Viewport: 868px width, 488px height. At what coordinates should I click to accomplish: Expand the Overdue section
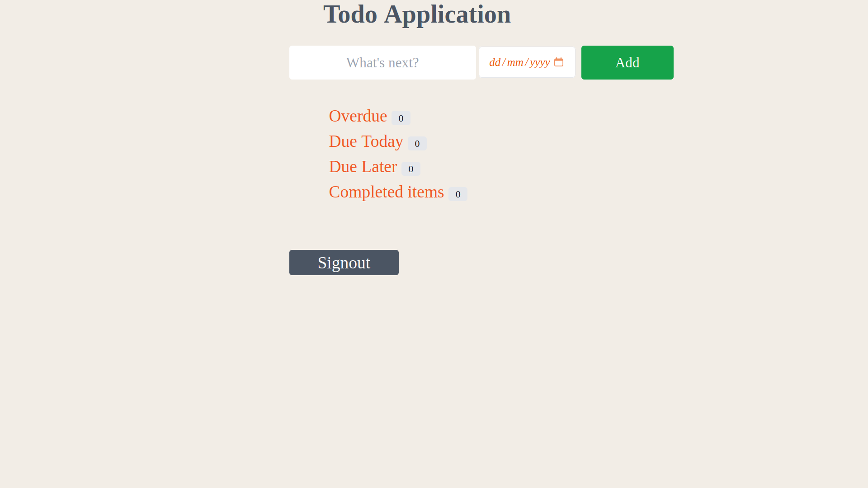pos(358,116)
